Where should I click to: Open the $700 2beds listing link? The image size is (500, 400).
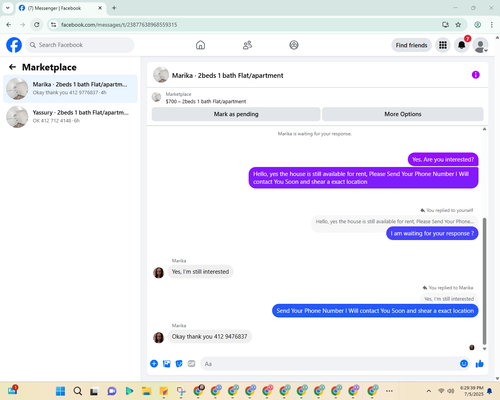206,101
